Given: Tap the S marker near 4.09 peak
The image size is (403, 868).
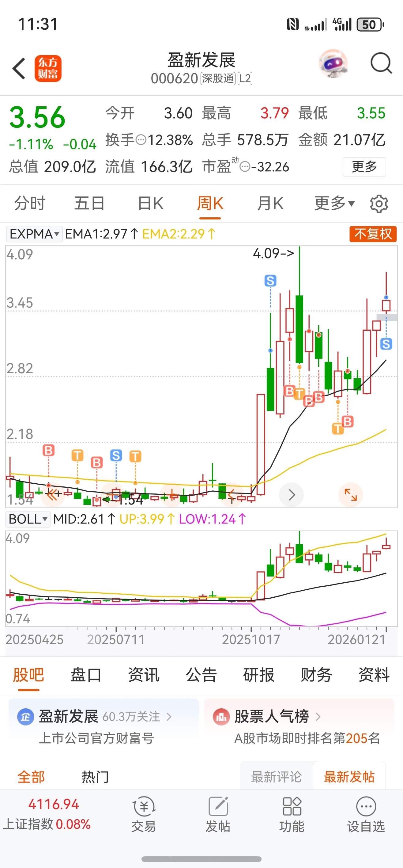Looking at the screenshot, I should (270, 280).
